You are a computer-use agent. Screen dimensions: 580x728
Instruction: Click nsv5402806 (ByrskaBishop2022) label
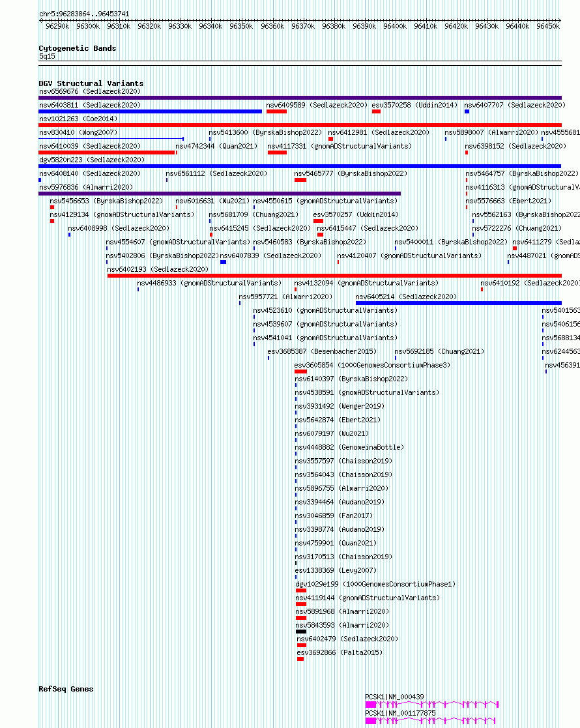162,256
